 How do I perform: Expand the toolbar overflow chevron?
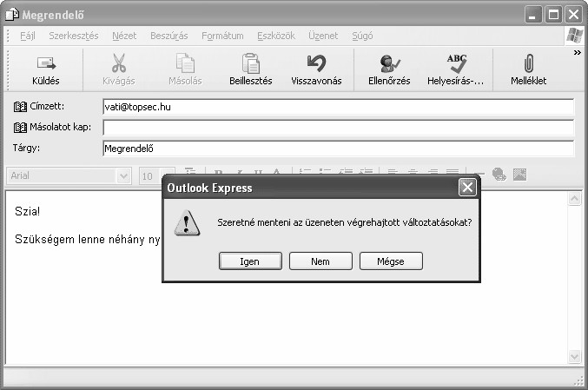click(577, 52)
